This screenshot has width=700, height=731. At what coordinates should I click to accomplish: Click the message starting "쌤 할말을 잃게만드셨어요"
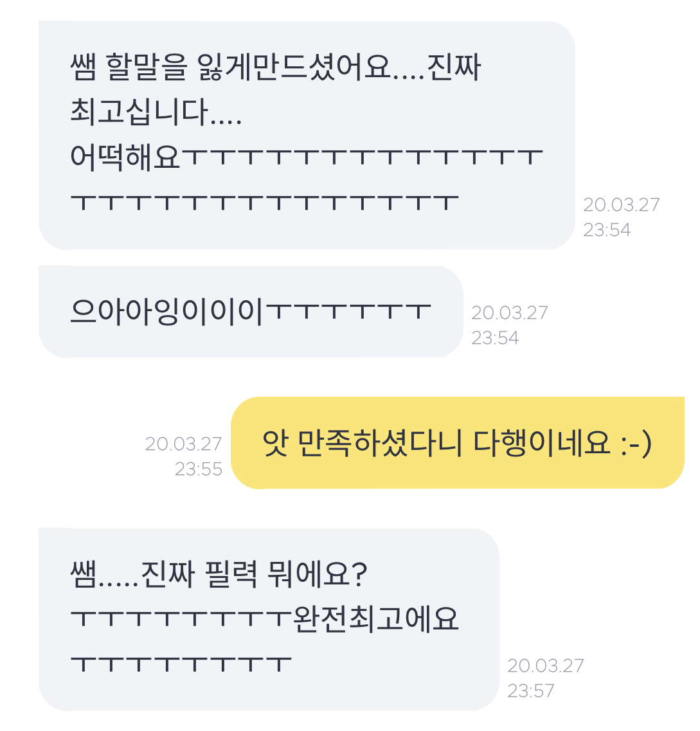tap(275, 68)
